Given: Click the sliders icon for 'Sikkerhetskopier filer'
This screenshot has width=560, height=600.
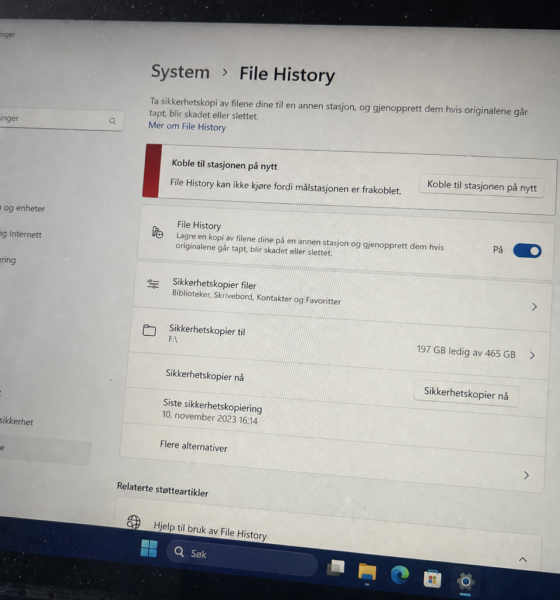Looking at the screenshot, I should (x=153, y=284).
